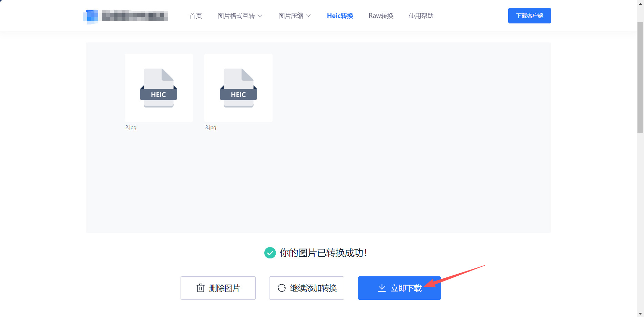
Task: Click the refresh icon in 继续添加转换
Action: [x=282, y=288]
